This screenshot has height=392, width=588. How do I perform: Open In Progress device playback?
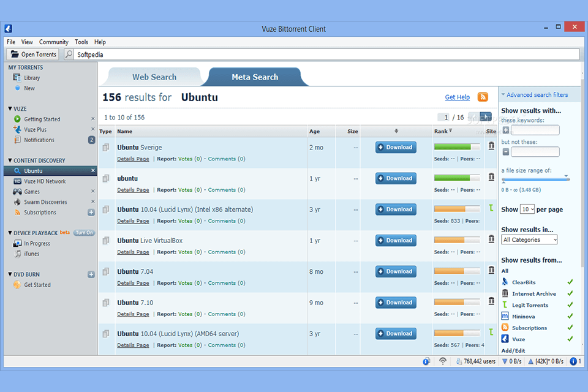[37, 243]
